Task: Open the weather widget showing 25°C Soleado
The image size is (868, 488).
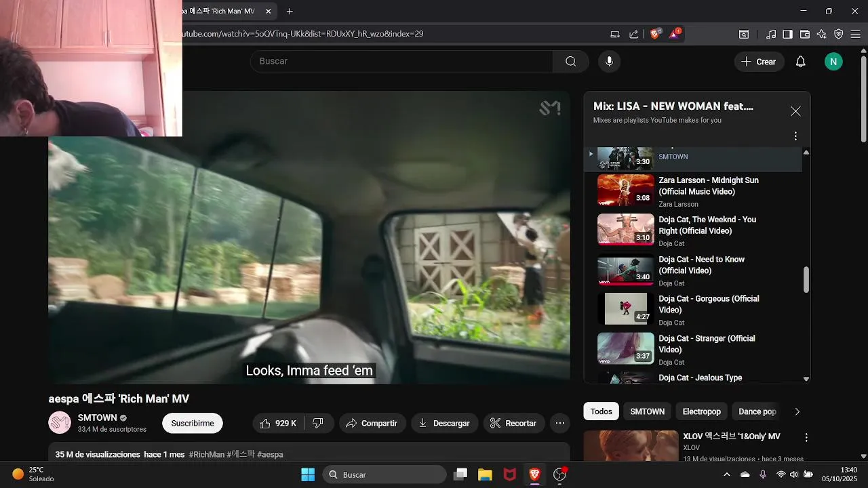Action: [34, 474]
